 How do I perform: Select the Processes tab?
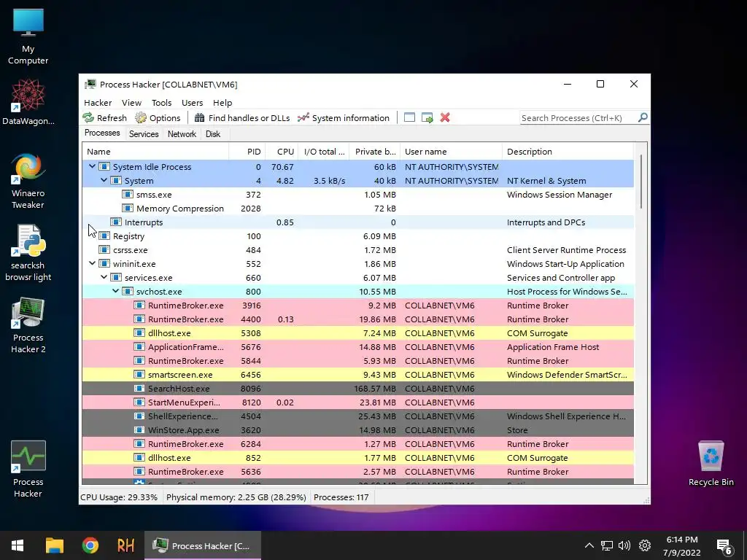click(x=102, y=133)
